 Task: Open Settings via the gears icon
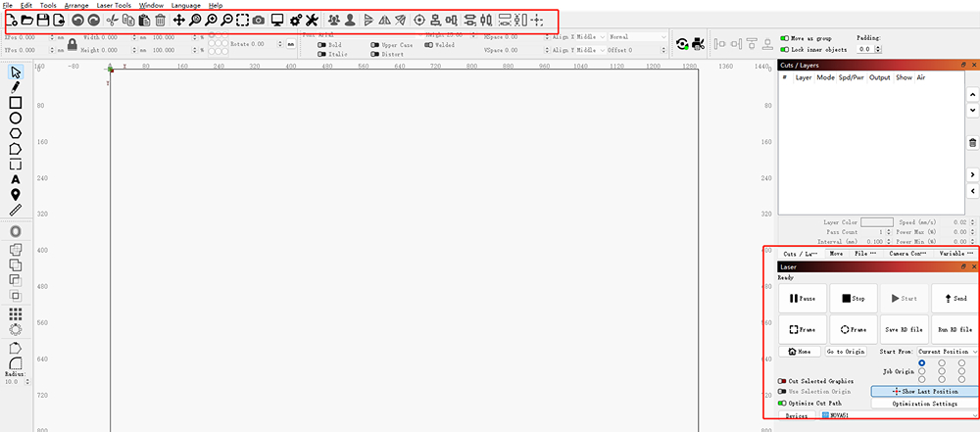click(x=296, y=21)
